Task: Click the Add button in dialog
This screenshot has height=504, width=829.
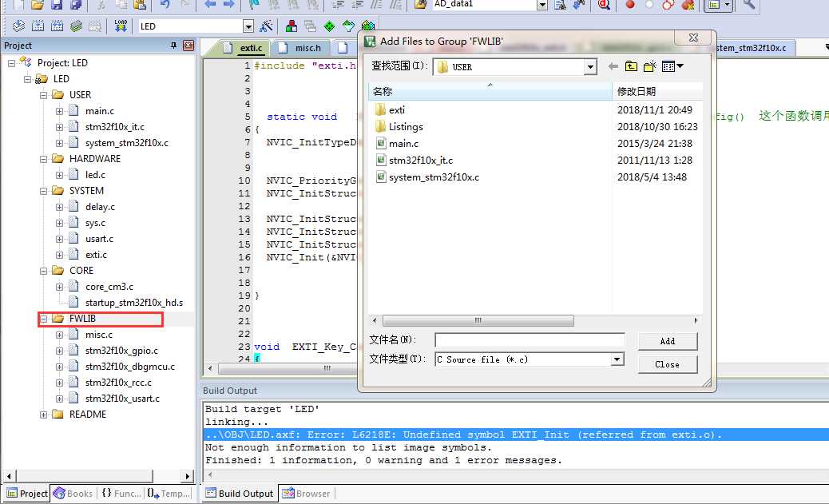Action: pyautogui.click(x=667, y=341)
